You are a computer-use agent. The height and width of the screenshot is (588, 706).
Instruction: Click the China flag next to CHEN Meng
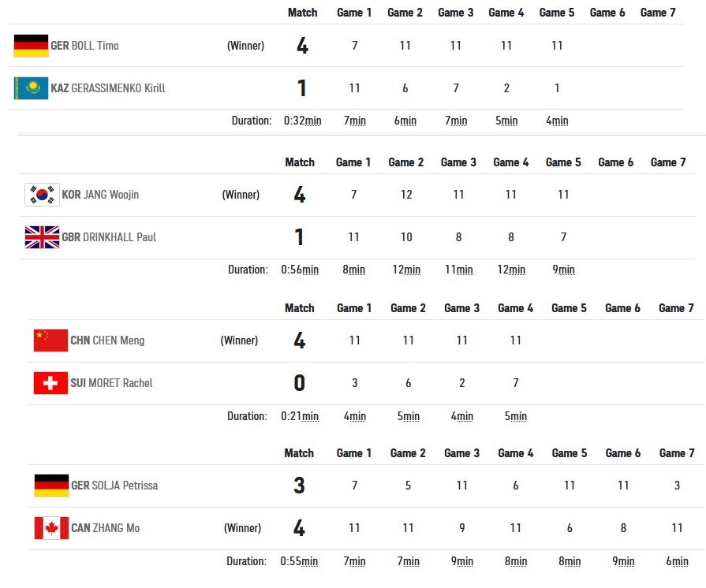(x=50, y=341)
